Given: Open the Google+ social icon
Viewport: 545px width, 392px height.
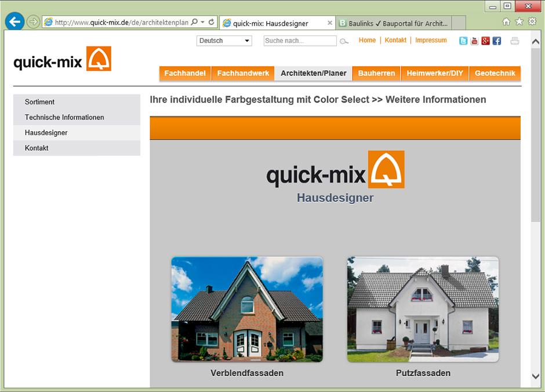Looking at the screenshot, I should pyautogui.click(x=485, y=41).
